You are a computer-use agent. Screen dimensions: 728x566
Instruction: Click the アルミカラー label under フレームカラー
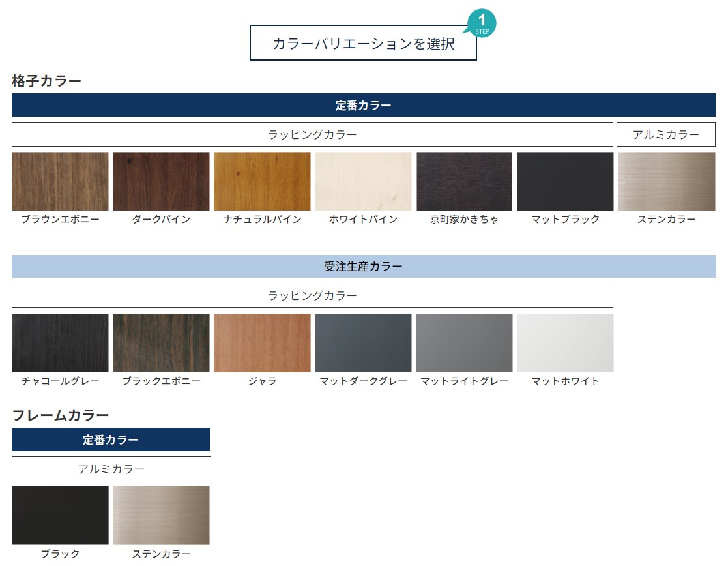(x=111, y=469)
